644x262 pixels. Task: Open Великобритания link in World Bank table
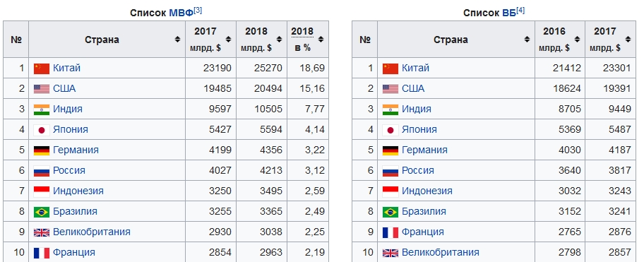click(441, 252)
